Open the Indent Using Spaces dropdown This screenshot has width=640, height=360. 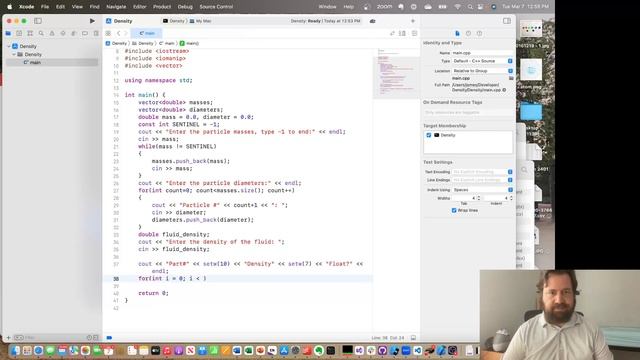pos(482,190)
